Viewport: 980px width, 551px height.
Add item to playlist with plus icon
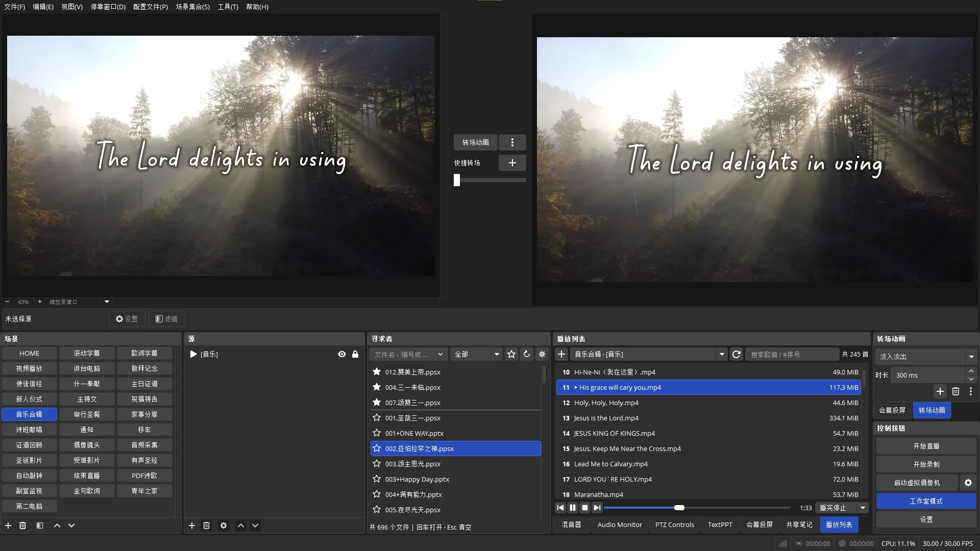[x=561, y=354]
